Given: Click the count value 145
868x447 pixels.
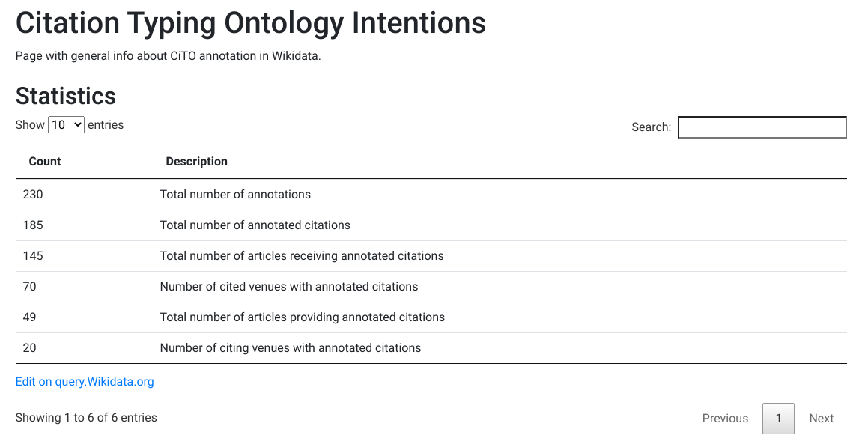Looking at the screenshot, I should pos(33,256).
